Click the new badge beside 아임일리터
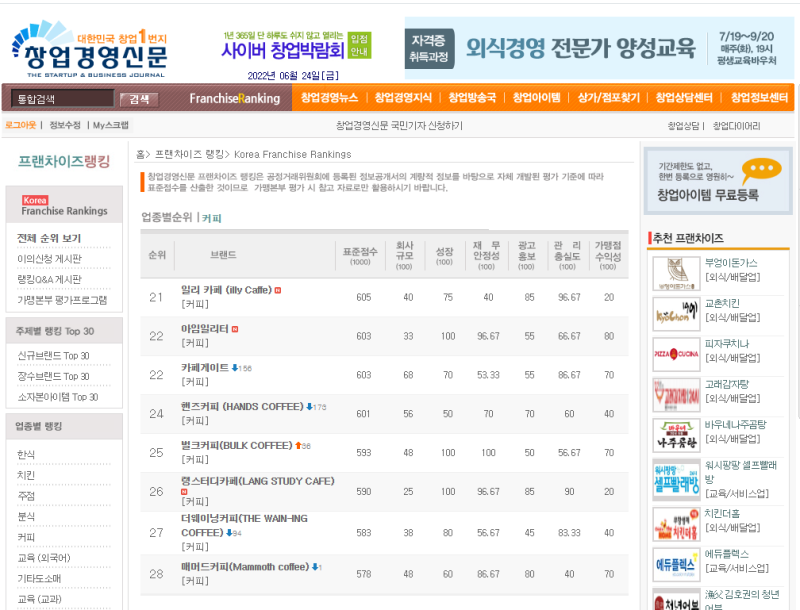800x610 pixels. click(x=235, y=329)
